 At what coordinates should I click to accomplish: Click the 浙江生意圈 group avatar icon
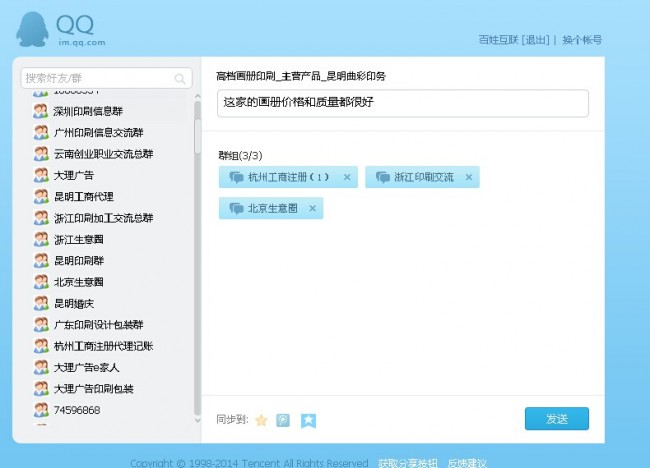(41, 239)
